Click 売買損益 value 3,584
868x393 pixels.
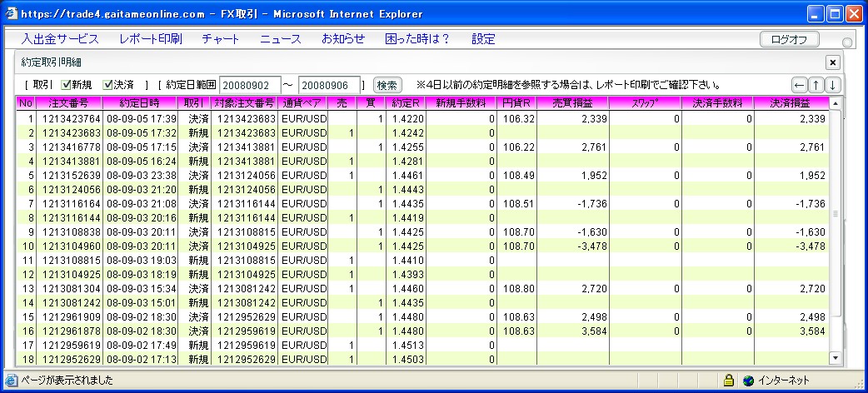(595, 331)
